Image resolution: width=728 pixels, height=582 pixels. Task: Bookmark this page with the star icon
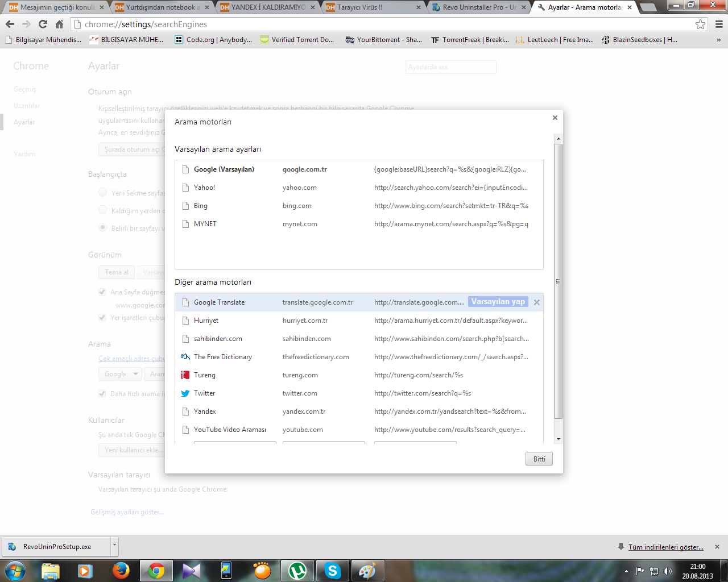[701, 24]
